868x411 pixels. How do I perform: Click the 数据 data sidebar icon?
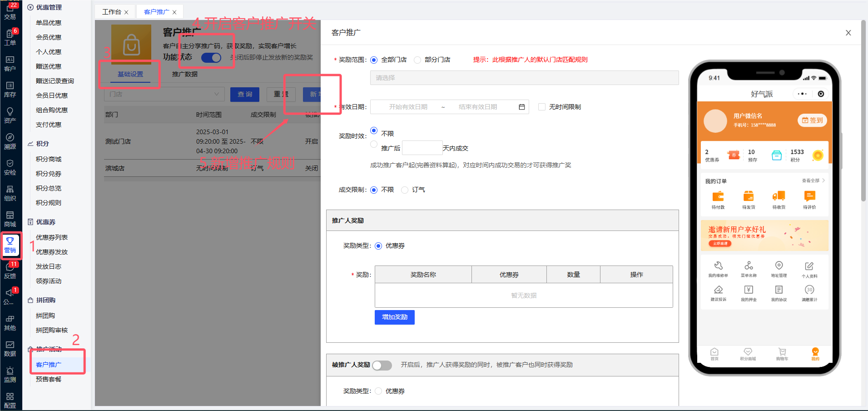point(10,349)
